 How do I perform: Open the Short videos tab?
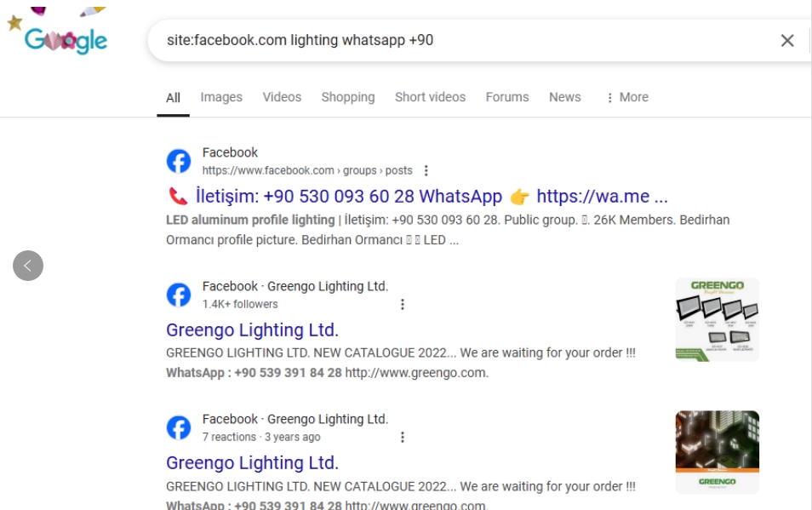[431, 97]
